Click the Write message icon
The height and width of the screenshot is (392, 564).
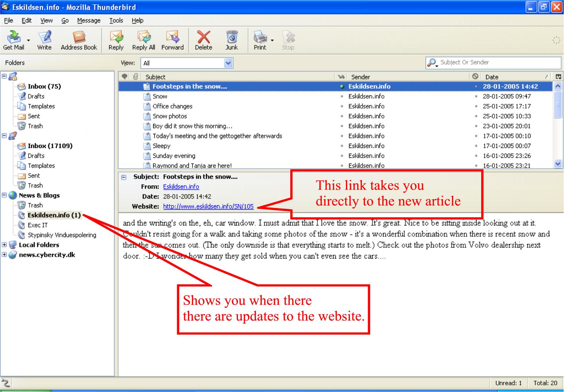tap(44, 40)
